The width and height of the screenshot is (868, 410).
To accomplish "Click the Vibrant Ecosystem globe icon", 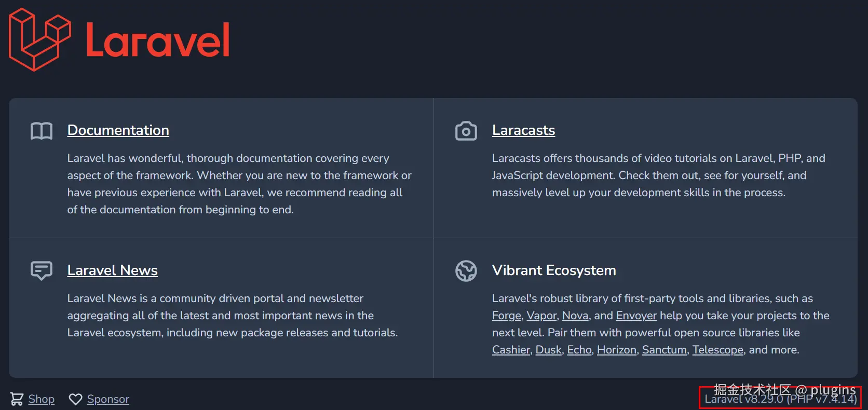I will tap(466, 270).
